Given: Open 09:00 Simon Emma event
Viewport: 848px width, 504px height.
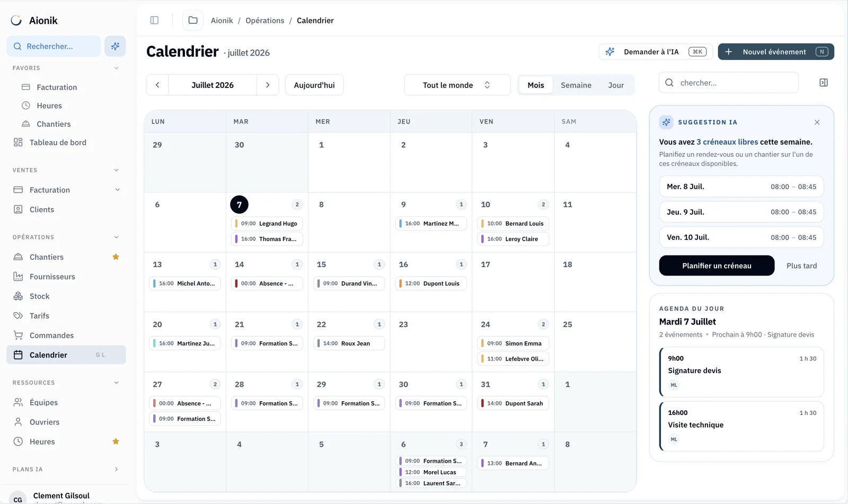Looking at the screenshot, I should tap(513, 343).
